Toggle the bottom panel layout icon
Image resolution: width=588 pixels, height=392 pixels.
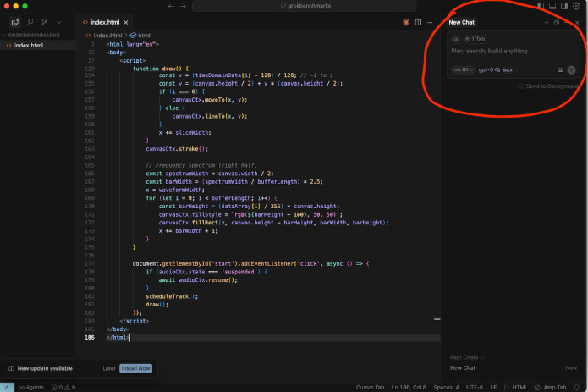pyautogui.click(x=552, y=6)
